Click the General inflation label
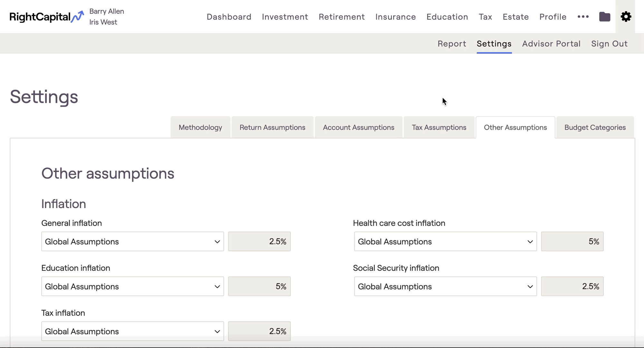644x348 pixels. tap(71, 223)
